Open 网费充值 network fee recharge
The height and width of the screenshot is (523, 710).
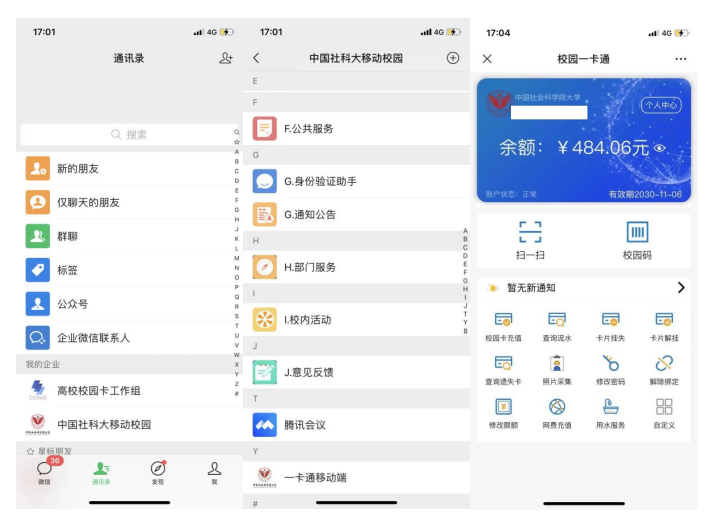pyautogui.click(x=557, y=414)
